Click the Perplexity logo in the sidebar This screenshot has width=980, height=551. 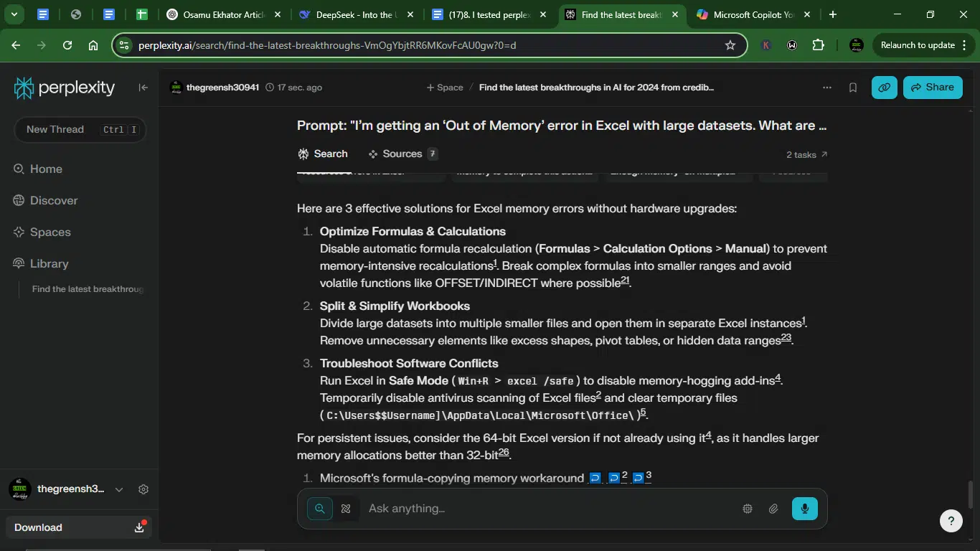(x=65, y=88)
